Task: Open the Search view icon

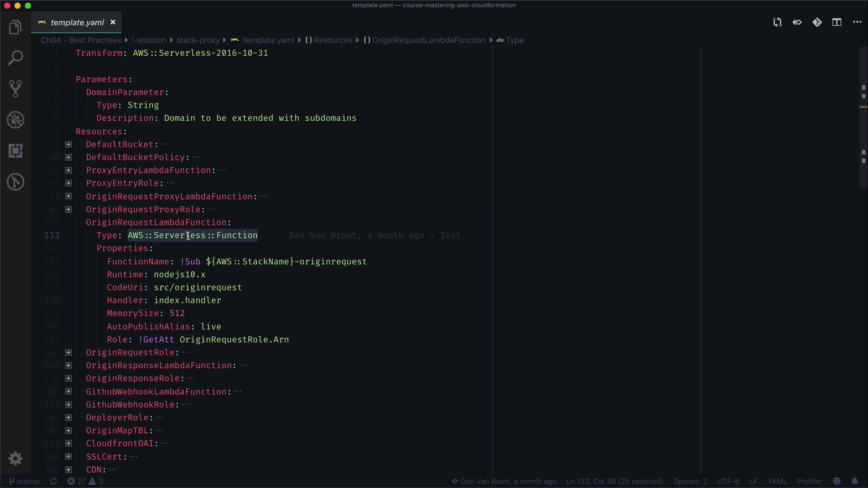Action: (x=15, y=58)
